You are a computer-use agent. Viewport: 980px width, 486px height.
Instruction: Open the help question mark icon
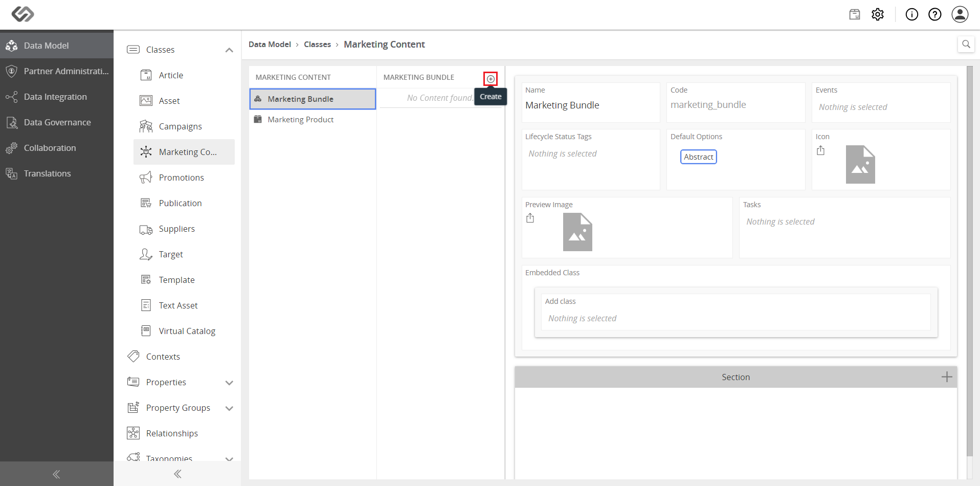tap(935, 14)
